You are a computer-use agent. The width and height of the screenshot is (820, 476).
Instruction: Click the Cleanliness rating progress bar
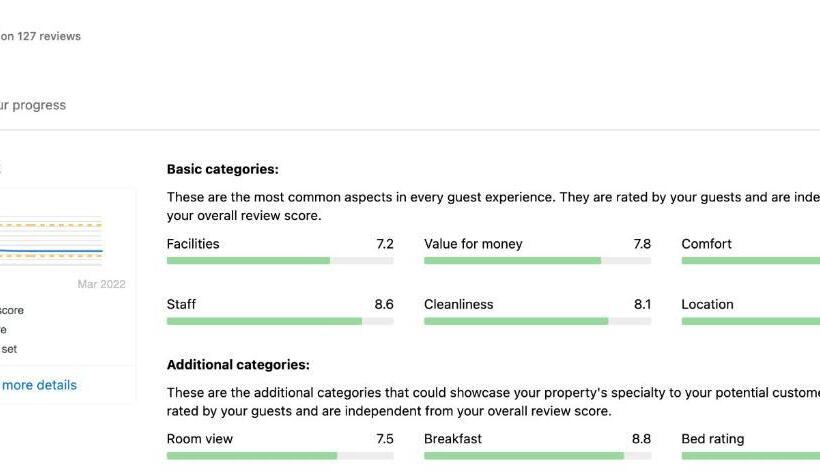click(537, 322)
